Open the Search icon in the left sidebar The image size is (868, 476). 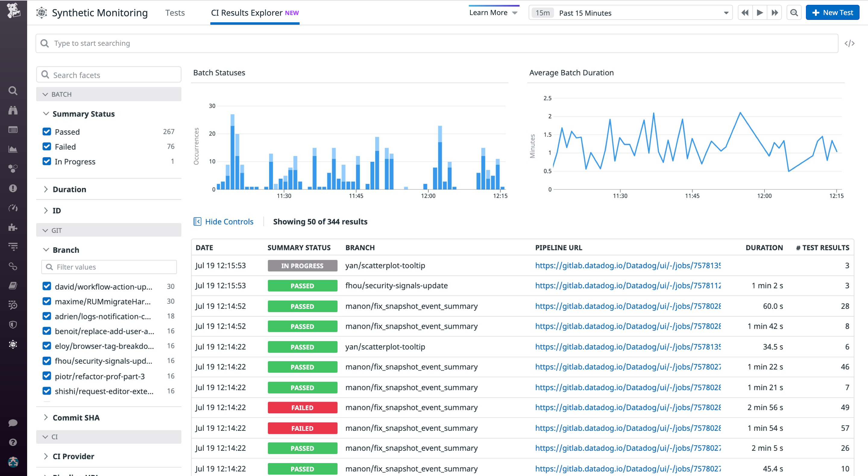[x=13, y=91]
